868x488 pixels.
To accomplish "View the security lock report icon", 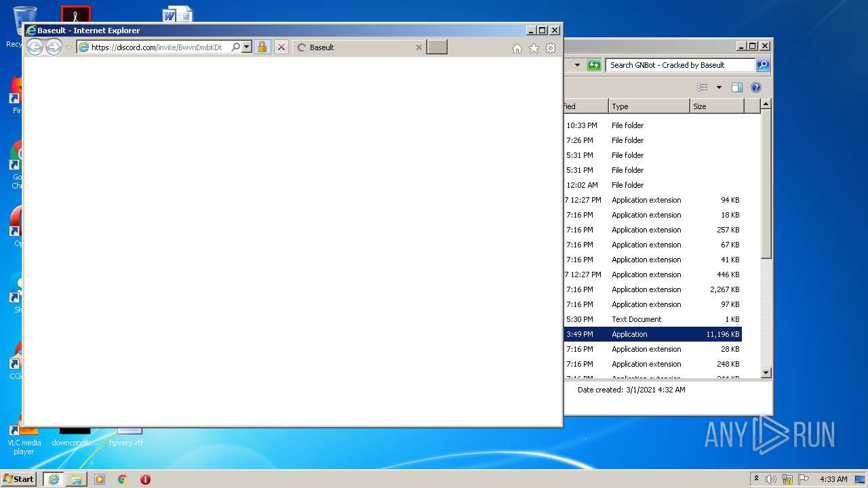I will 262,47.
